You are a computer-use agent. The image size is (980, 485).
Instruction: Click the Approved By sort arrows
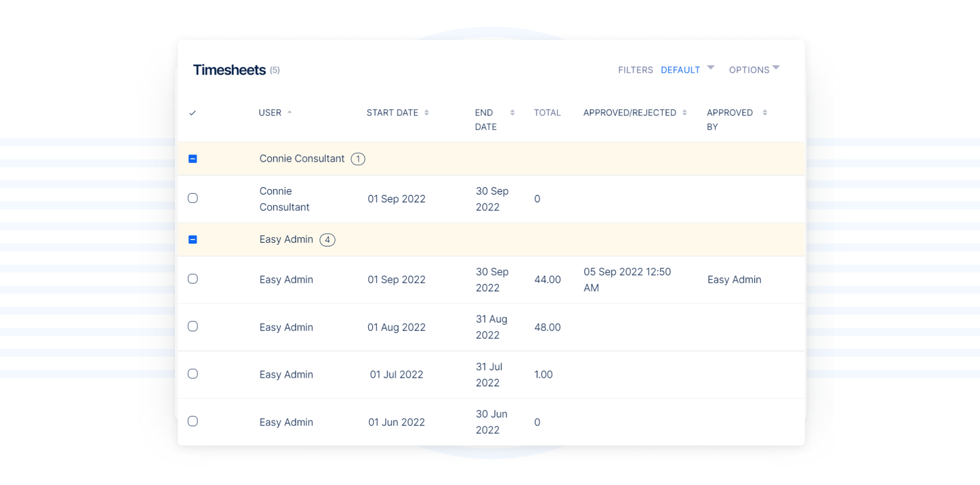(x=764, y=113)
